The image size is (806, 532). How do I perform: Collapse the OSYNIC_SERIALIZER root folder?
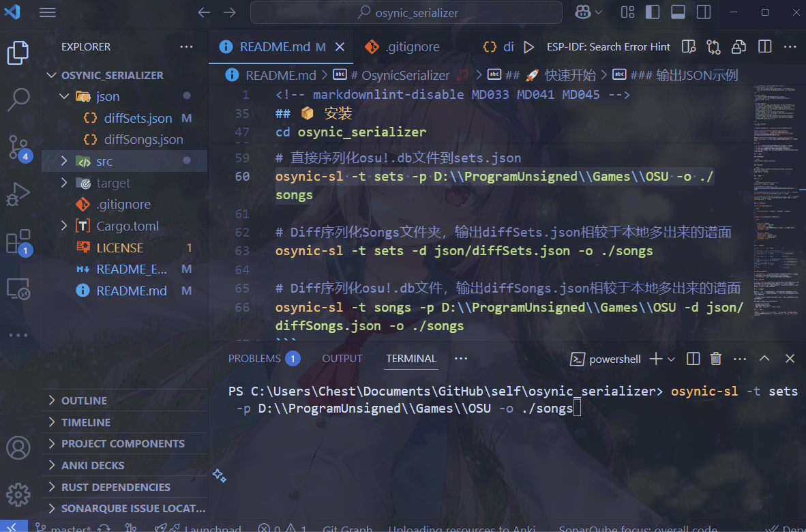coord(51,75)
